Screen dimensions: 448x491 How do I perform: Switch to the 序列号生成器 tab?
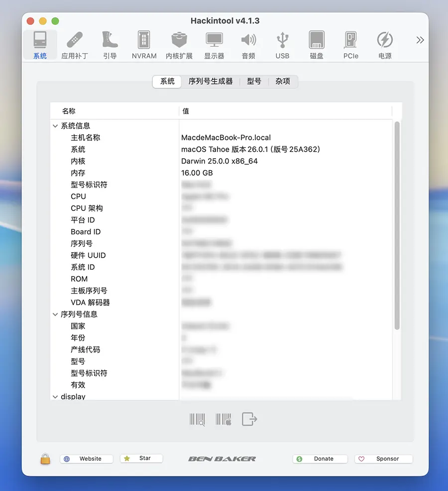pyautogui.click(x=211, y=81)
